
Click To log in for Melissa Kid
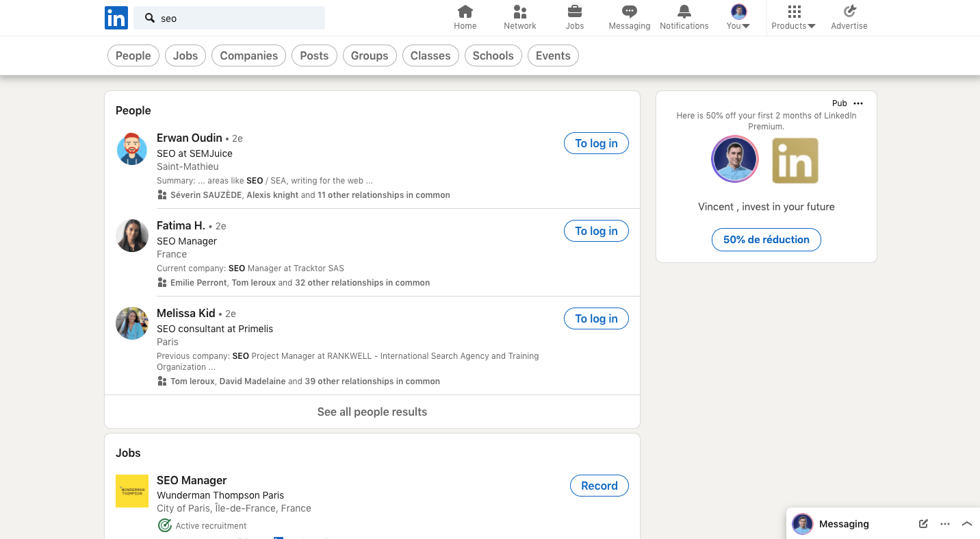596,319
